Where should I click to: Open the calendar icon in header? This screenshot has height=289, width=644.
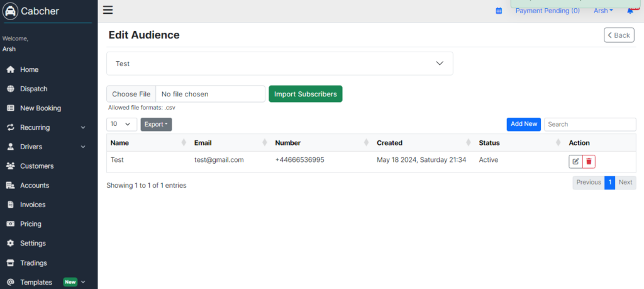point(499,11)
